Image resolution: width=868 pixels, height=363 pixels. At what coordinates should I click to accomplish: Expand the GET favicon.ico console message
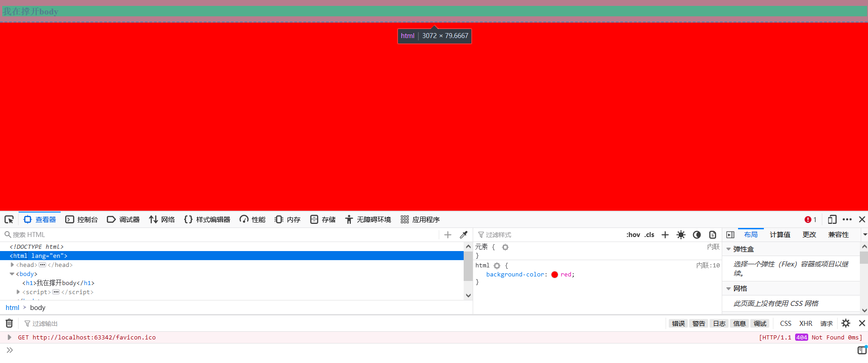9,337
